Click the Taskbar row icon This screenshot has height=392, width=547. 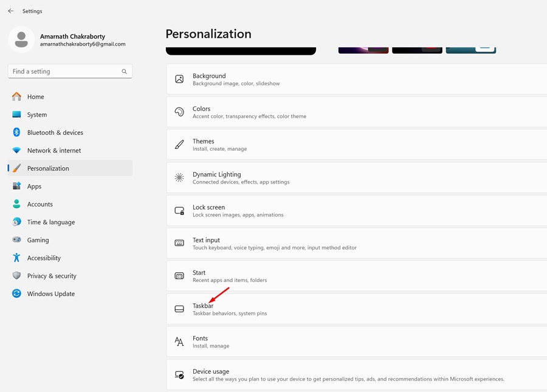click(x=179, y=309)
